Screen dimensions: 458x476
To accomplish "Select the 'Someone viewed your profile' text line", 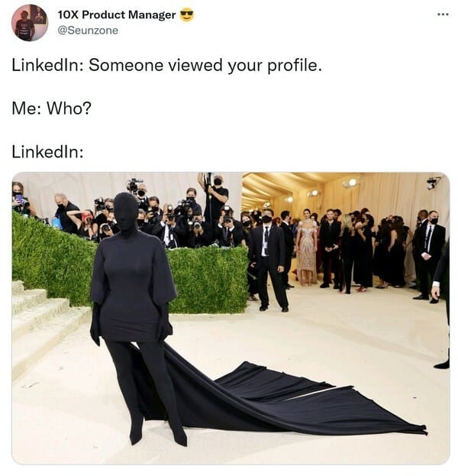I will click(166, 65).
